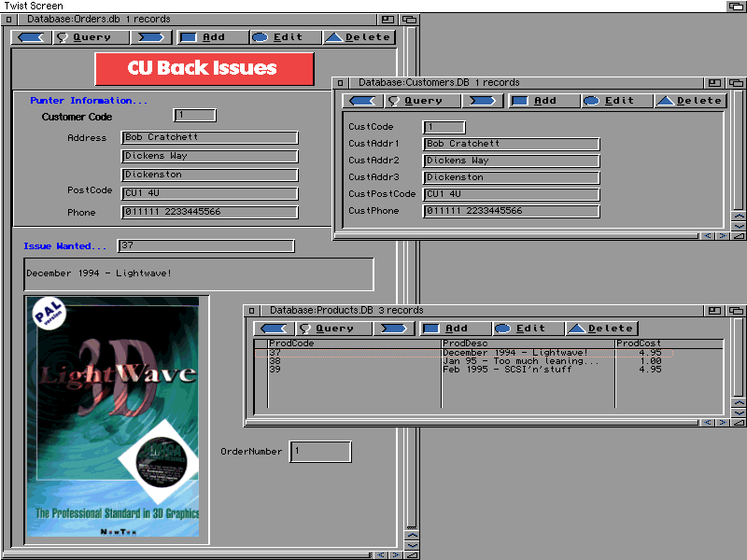Screen dimensions: 747x560
Task: Open Query in Products.DB window
Action: [333, 329]
